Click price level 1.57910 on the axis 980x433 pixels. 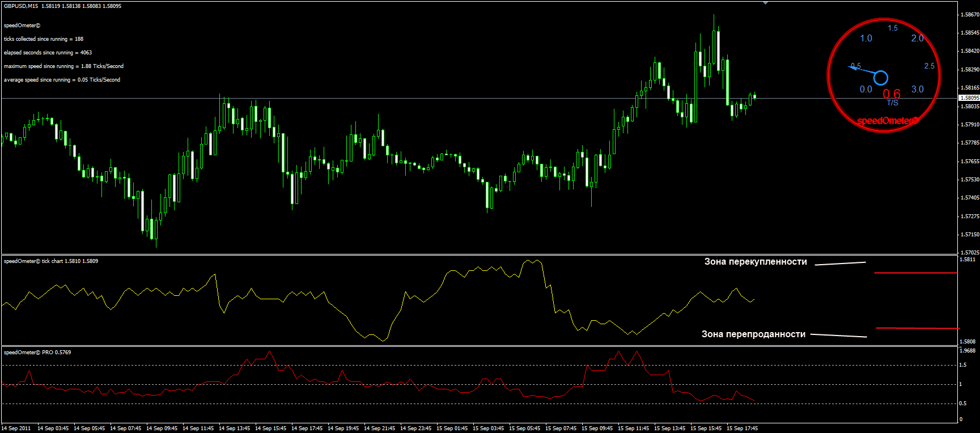[970, 125]
